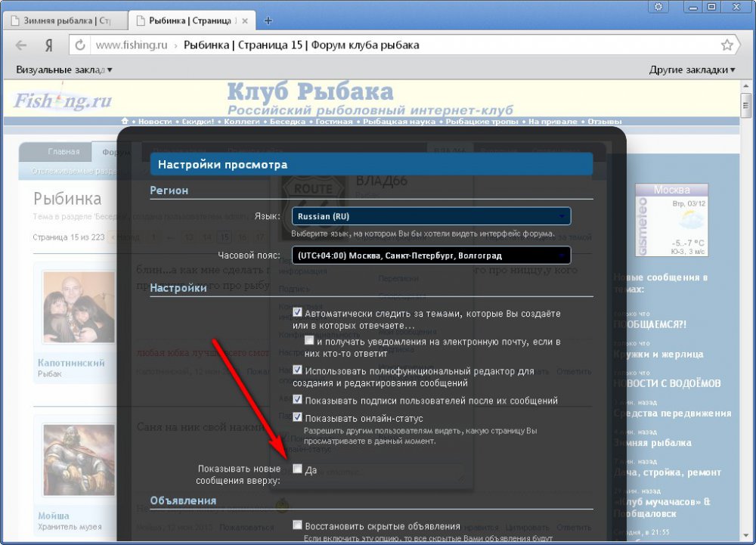Enable 'Показывать новые сообщения вверху' checkbox

coord(297,469)
